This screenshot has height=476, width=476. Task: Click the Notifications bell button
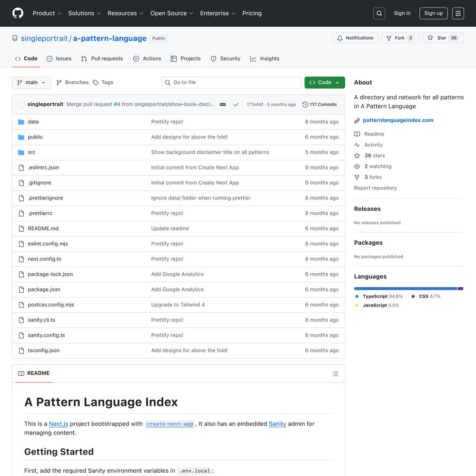pyautogui.click(x=355, y=38)
